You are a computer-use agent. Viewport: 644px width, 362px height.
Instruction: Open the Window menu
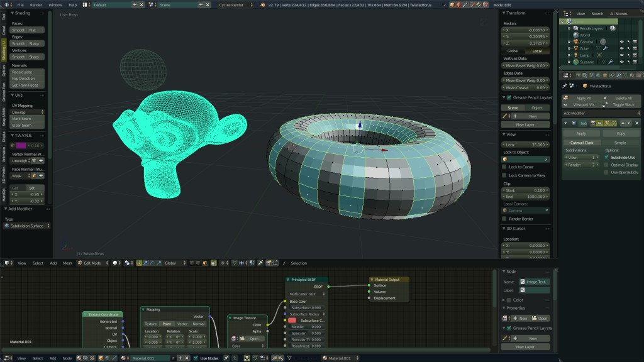click(x=55, y=5)
